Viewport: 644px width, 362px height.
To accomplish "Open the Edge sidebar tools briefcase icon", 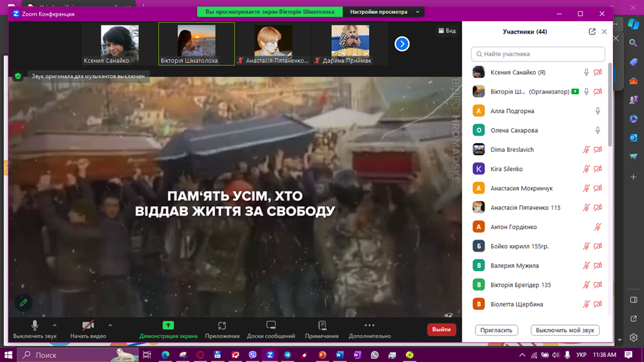I will [633, 81].
